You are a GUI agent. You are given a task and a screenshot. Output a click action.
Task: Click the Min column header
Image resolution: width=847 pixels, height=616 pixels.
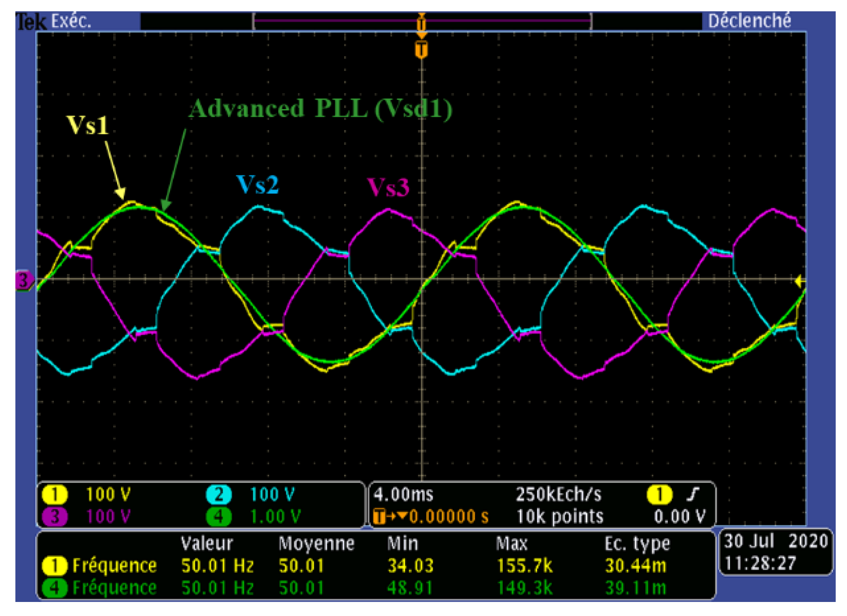[x=402, y=544]
